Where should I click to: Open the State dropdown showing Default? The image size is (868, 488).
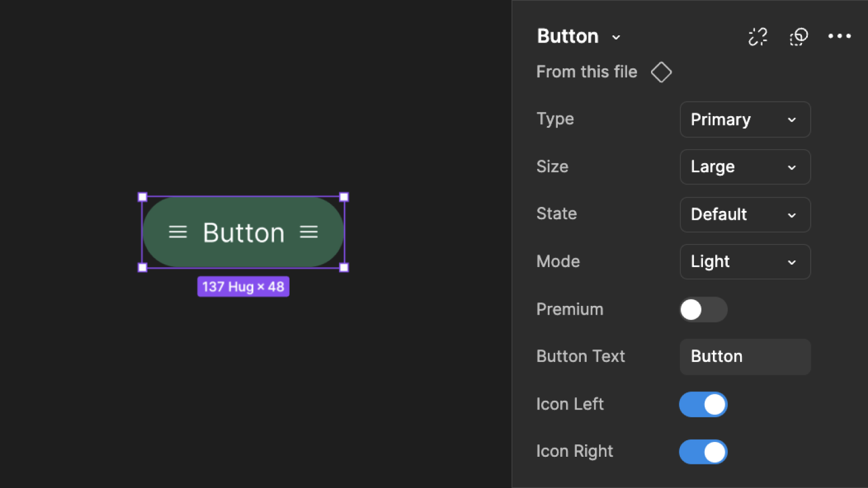745,215
